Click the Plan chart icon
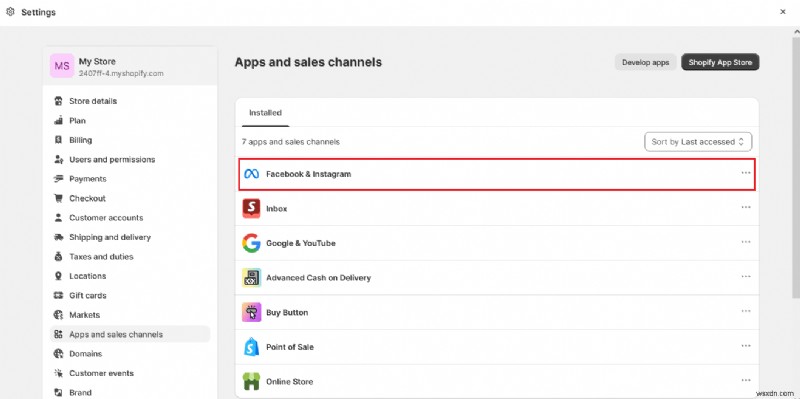 pyautogui.click(x=58, y=120)
